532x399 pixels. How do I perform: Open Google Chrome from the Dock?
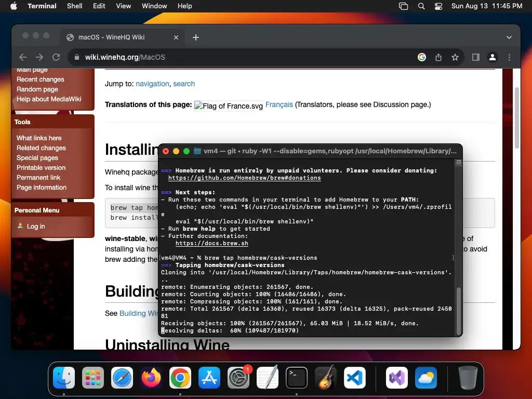coord(180,378)
